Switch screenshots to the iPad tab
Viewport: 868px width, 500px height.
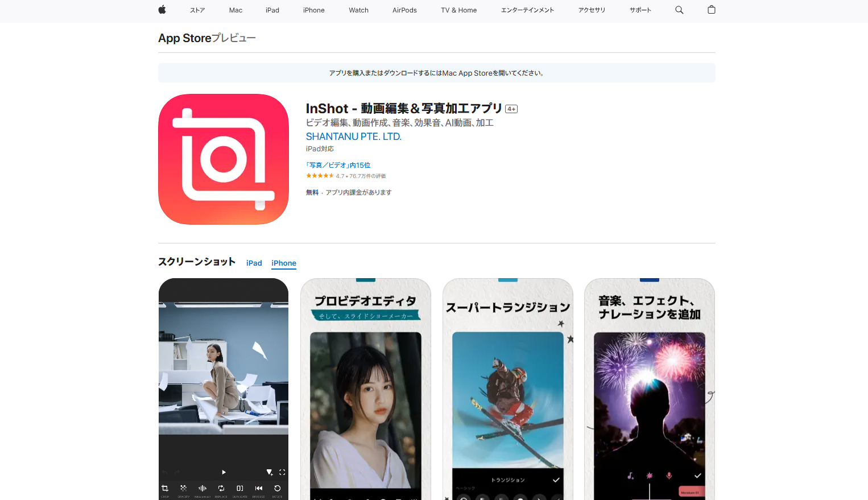(254, 263)
